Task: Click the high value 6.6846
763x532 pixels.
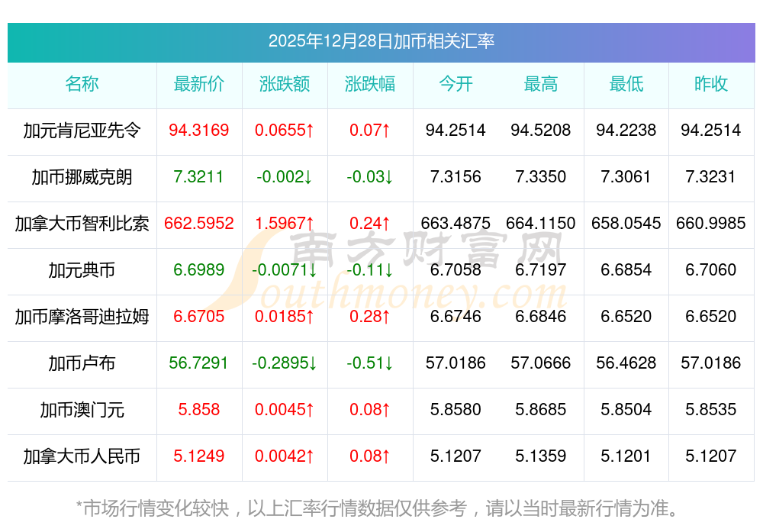Action: (x=541, y=317)
